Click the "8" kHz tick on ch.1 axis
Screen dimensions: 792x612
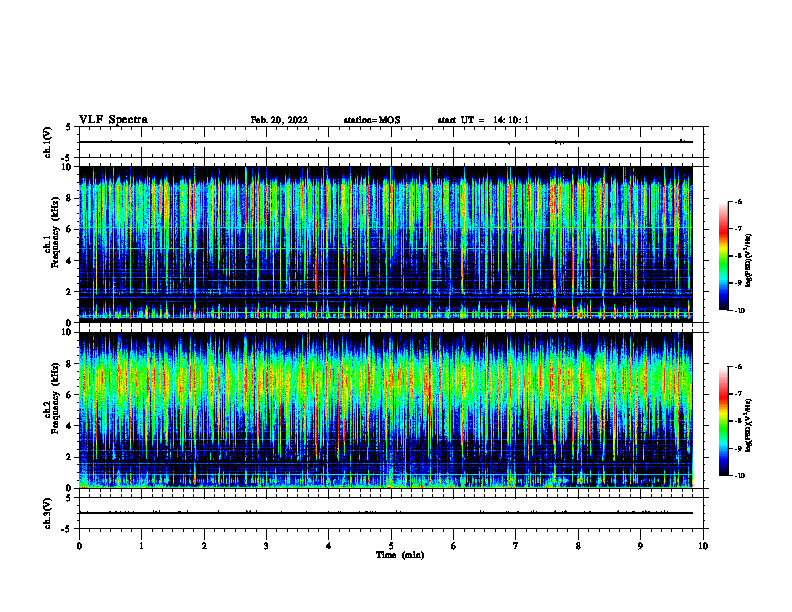coord(70,198)
